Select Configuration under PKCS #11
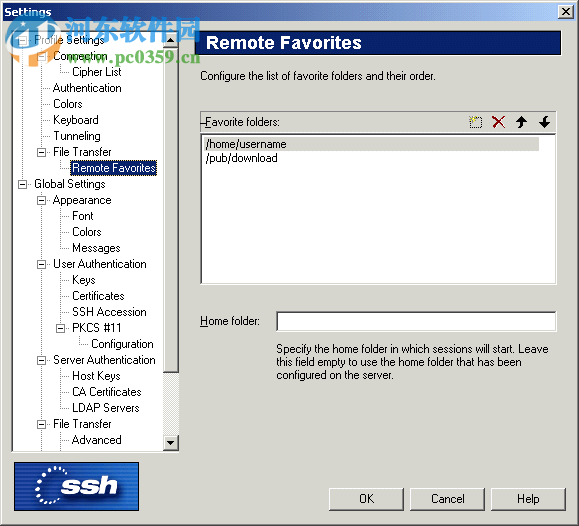 tap(122, 344)
